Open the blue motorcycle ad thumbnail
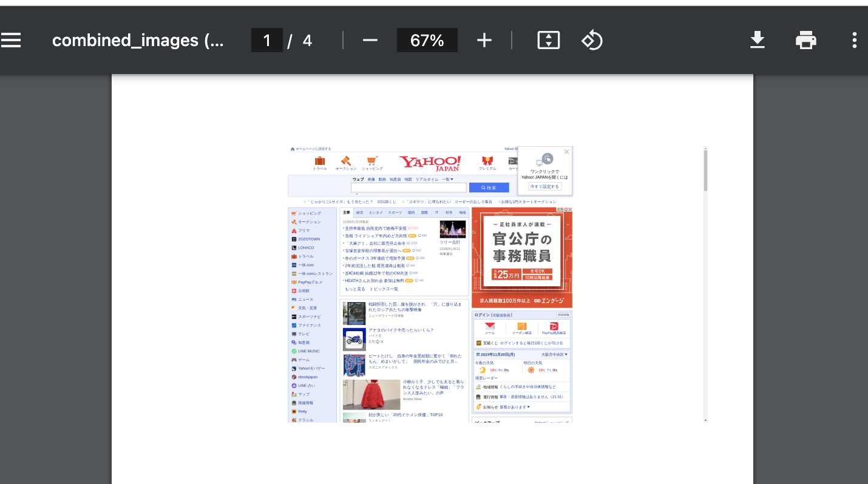Viewport: 868px width, 484px height. [354, 340]
